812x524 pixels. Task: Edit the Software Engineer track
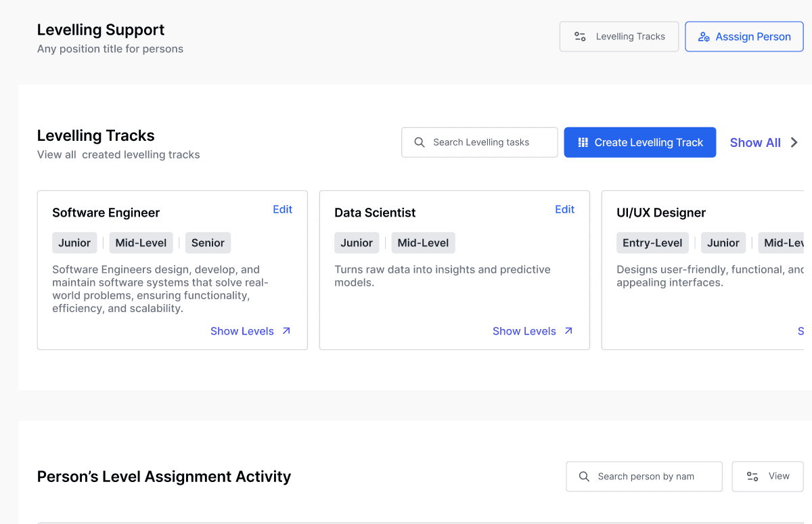[x=282, y=210]
